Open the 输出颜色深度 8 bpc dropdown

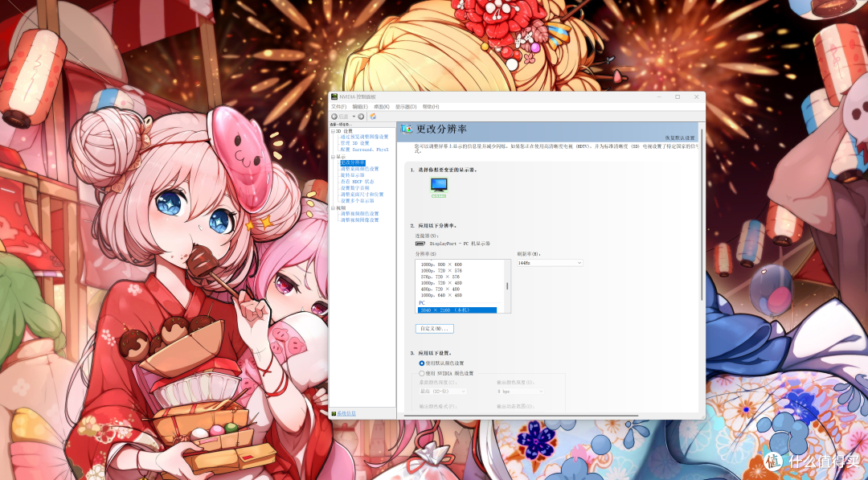pyautogui.click(x=520, y=392)
